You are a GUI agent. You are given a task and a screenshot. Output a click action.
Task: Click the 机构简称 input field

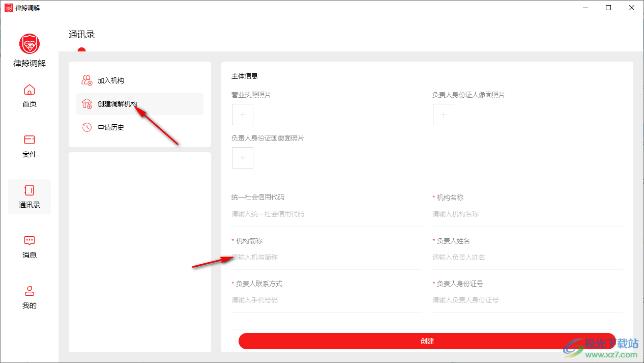[x=326, y=258]
